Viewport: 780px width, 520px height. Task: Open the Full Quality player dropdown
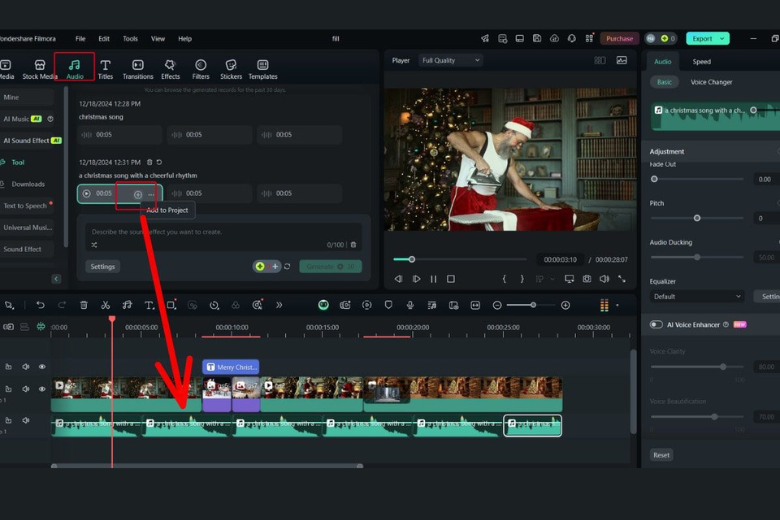click(x=450, y=60)
